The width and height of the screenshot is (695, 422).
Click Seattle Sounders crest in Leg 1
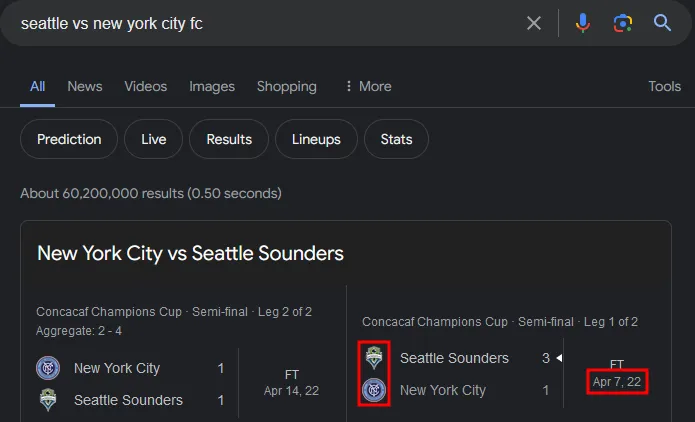pos(374,358)
